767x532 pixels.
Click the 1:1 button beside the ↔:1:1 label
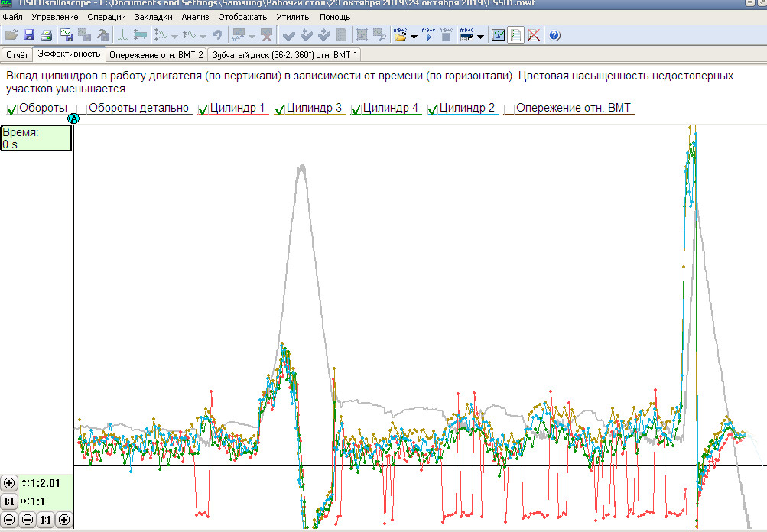pos(9,501)
